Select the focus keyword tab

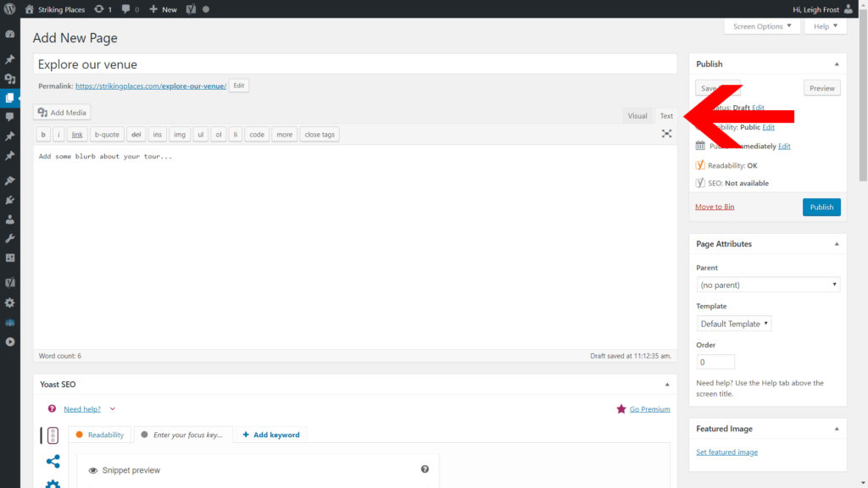coord(183,435)
